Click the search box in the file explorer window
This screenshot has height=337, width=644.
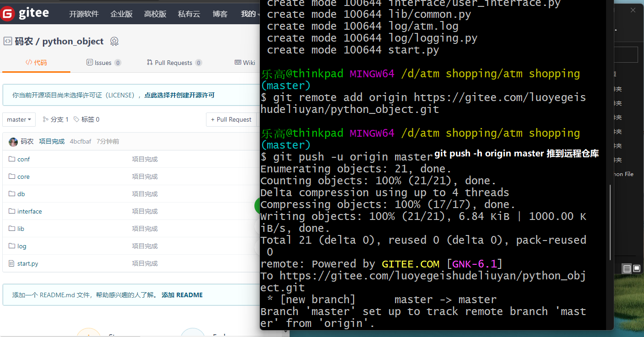point(626,55)
